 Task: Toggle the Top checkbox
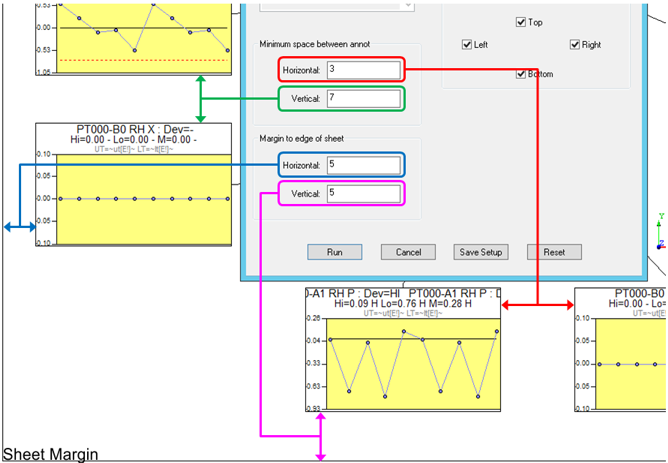[x=521, y=22]
